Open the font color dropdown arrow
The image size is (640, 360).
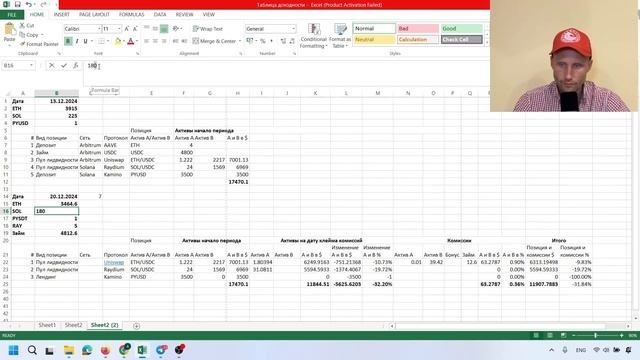[136, 41]
